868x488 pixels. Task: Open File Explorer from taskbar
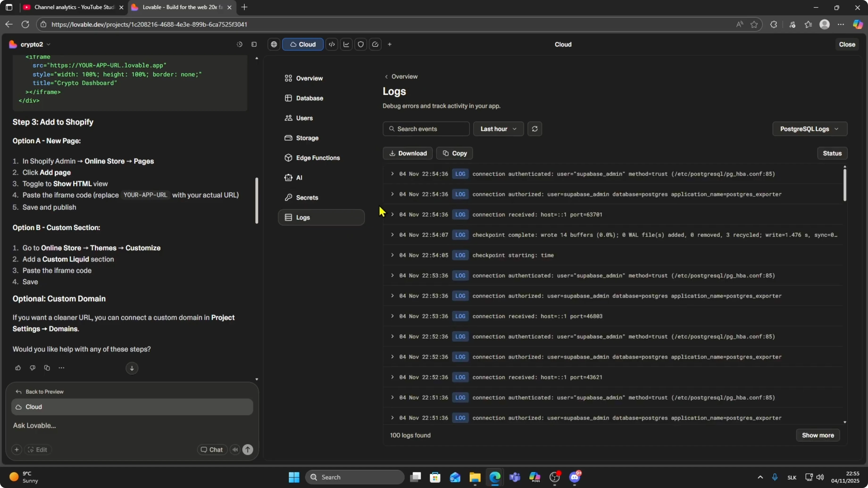click(475, 477)
